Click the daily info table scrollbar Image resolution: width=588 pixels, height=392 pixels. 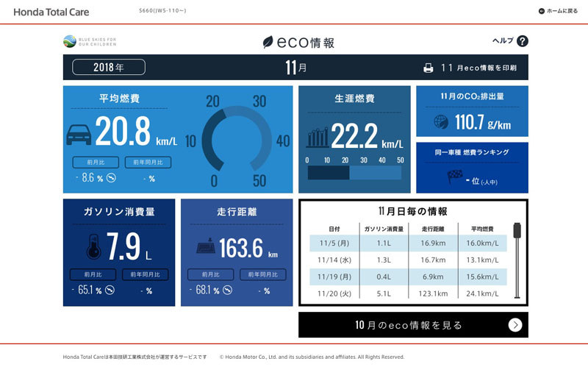point(517,260)
